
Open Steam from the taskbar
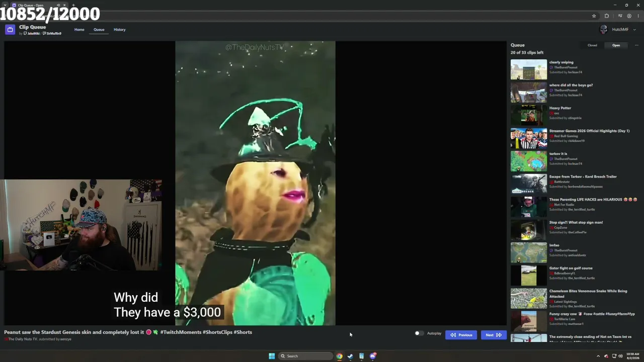(x=351, y=356)
